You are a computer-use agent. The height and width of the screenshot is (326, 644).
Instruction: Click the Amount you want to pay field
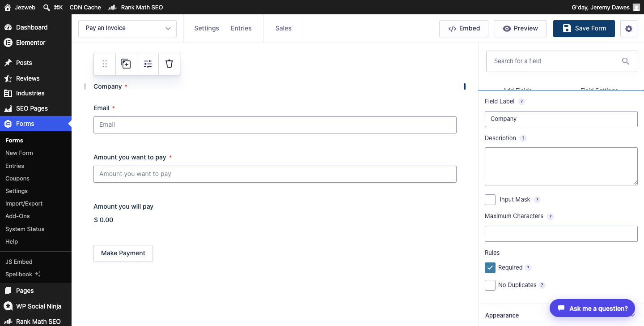click(x=275, y=174)
